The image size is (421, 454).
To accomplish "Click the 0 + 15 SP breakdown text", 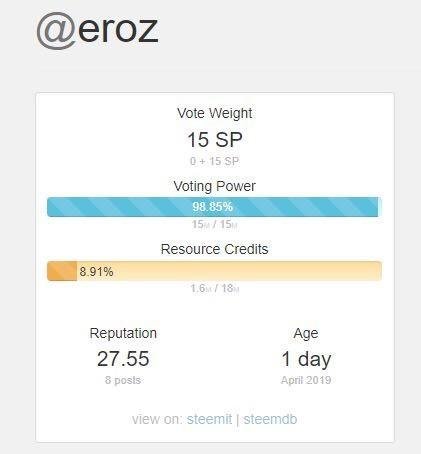I will [215, 161].
